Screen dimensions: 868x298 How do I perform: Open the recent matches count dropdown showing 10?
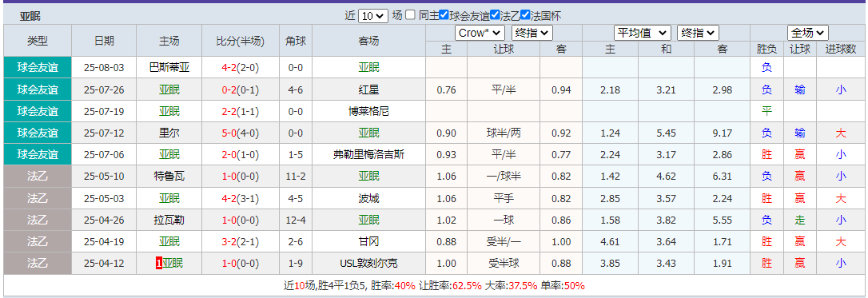pyautogui.click(x=373, y=16)
